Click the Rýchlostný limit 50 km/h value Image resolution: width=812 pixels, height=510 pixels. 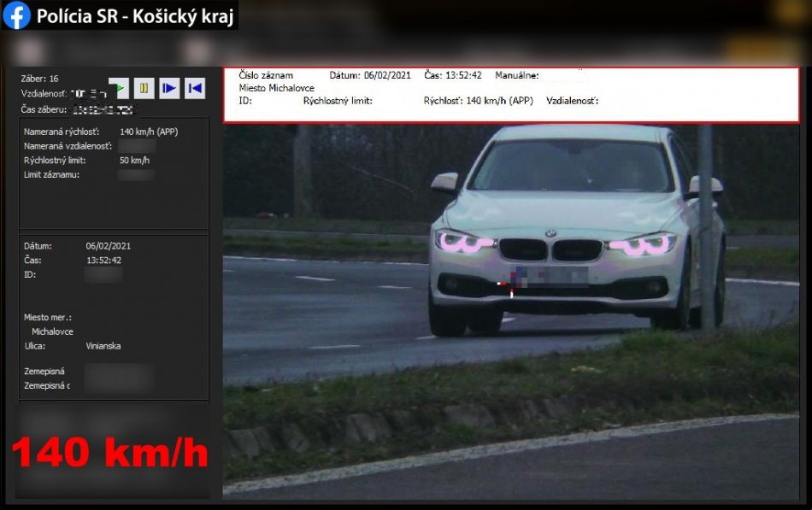click(x=134, y=161)
